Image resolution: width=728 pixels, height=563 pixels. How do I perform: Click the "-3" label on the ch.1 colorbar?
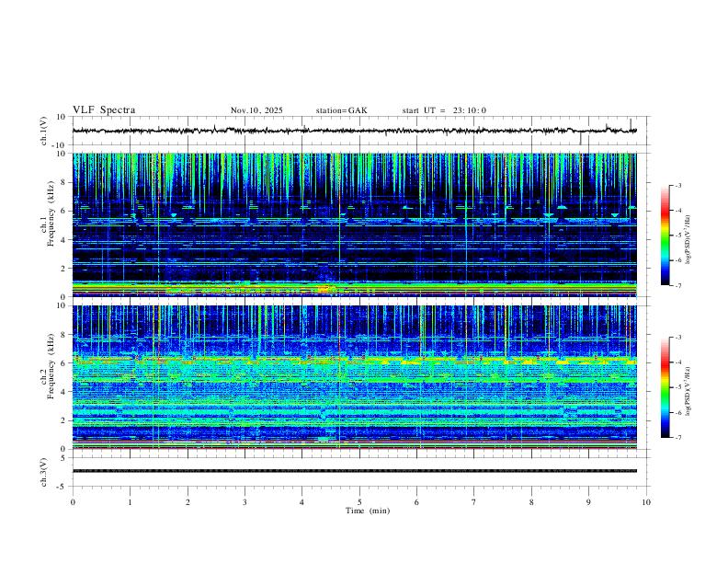click(x=677, y=185)
